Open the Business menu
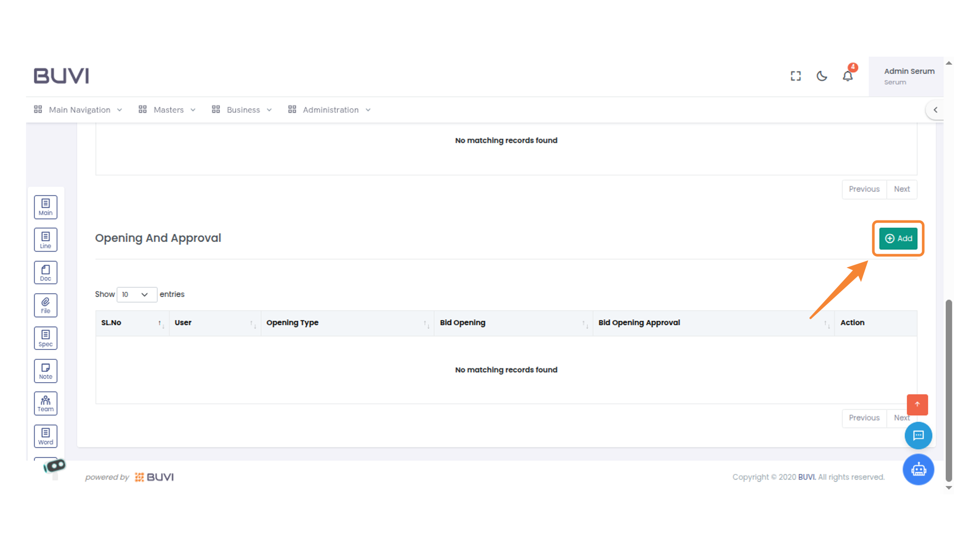This screenshot has height=551, width=980. coord(243,110)
